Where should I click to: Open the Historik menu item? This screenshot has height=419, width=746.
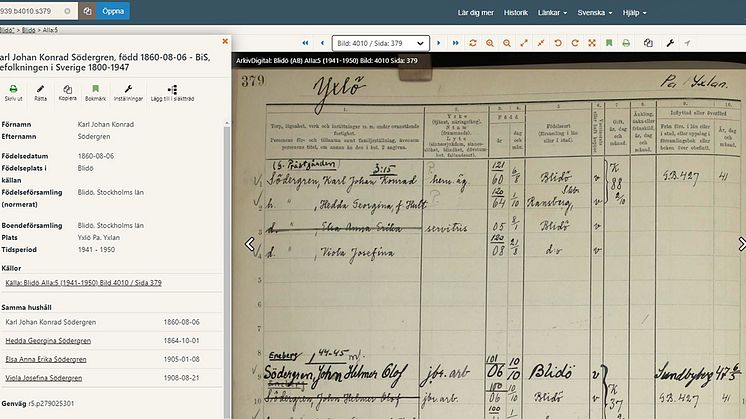tap(515, 13)
